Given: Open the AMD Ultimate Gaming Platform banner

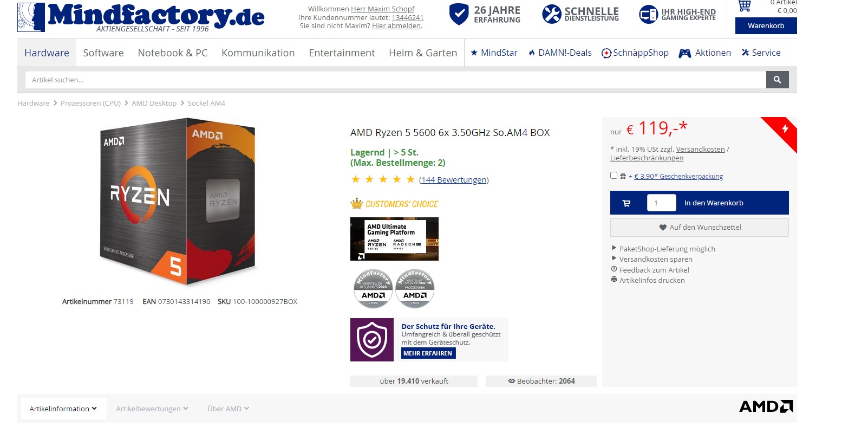Looking at the screenshot, I should click(x=394, y=239).
